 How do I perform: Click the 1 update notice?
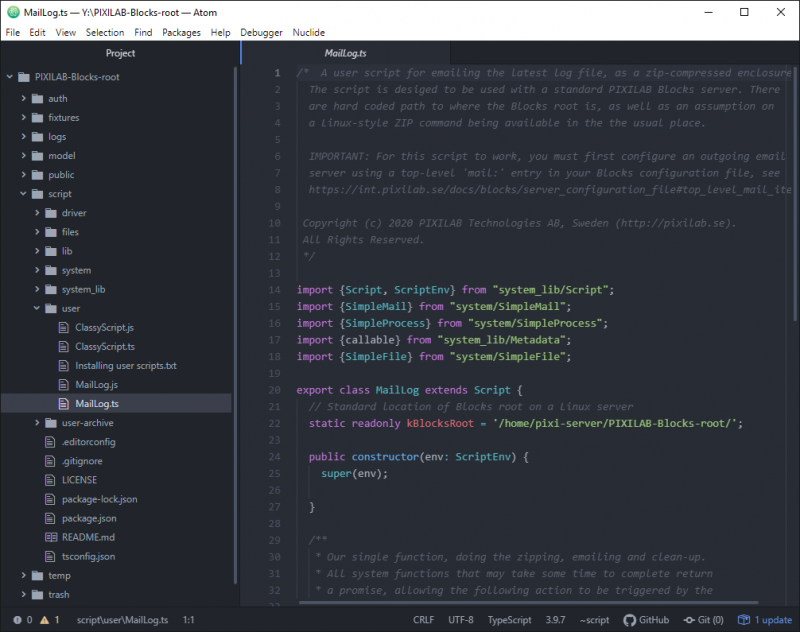tap(764, 620)
